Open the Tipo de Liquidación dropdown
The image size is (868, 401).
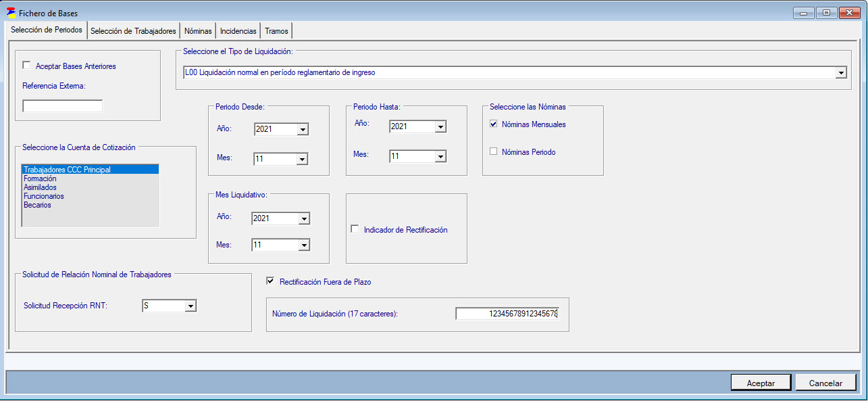click(x=841, y=73)
